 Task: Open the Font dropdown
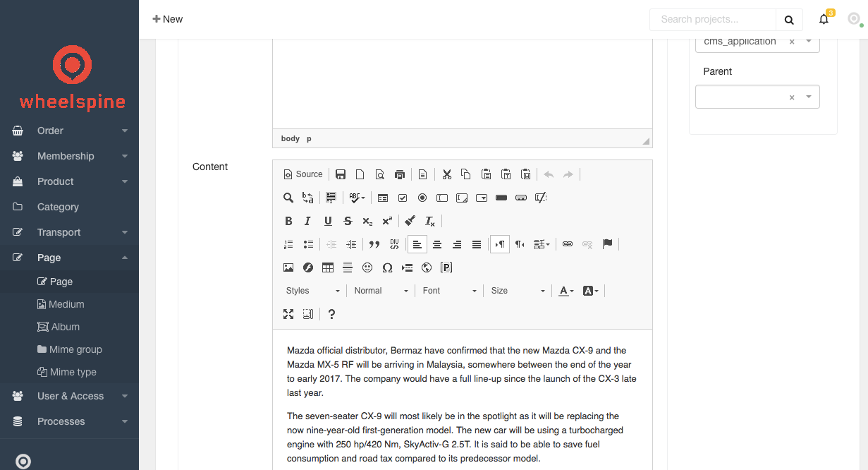[449, 291]
